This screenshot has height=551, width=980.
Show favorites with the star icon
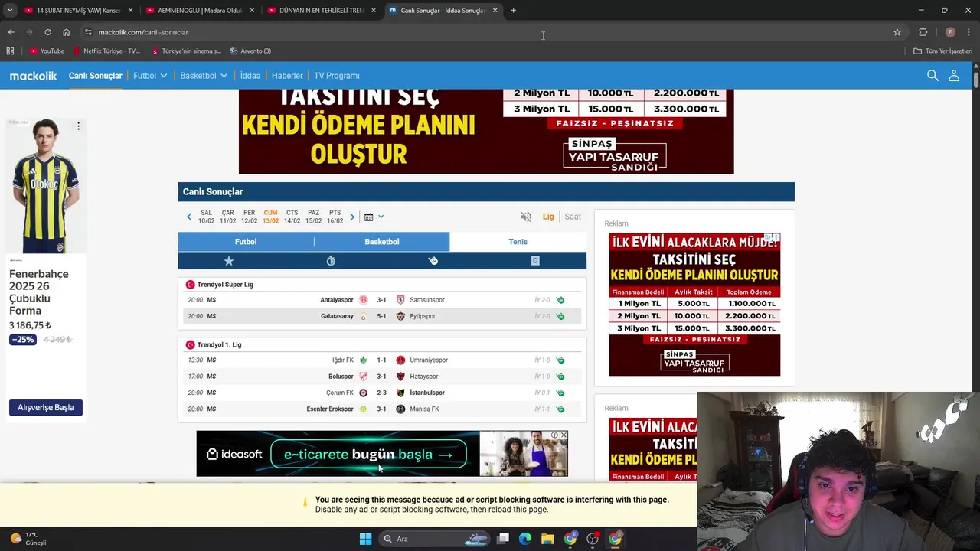228,261
